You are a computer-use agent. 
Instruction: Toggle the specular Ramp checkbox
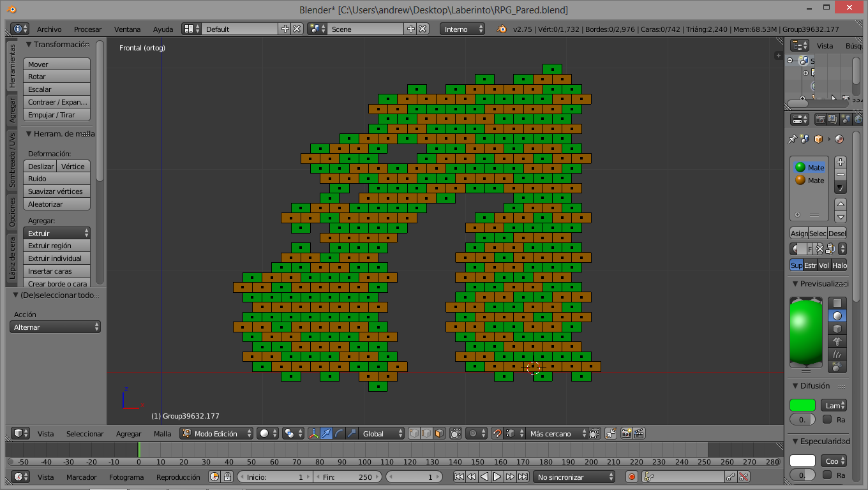point(827,475)
